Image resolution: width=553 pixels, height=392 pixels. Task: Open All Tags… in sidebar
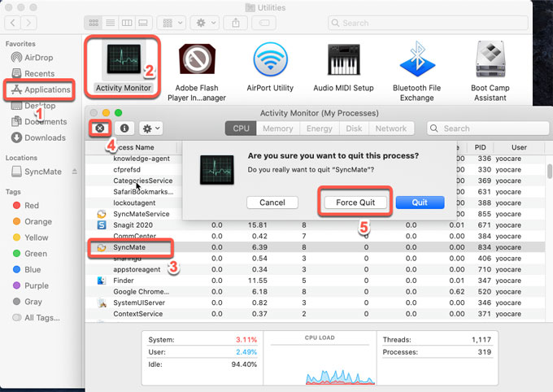[x=37, y=318]
